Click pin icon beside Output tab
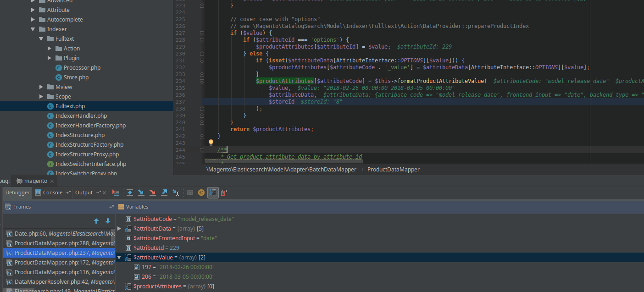The height and width of the screenshot is (292, 644). coord(98,193)
